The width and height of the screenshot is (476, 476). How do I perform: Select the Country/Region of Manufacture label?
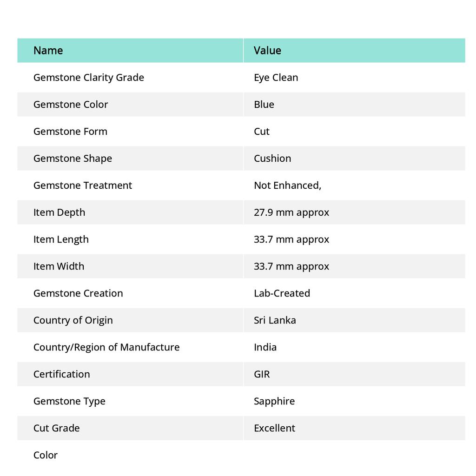coord(106,347)
